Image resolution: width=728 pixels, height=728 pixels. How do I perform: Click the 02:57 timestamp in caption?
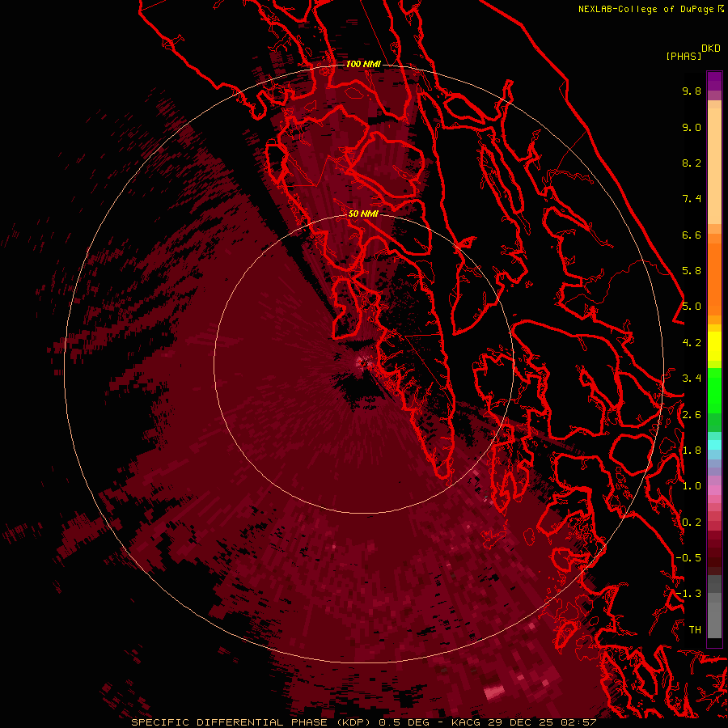[x=578, y=722]
